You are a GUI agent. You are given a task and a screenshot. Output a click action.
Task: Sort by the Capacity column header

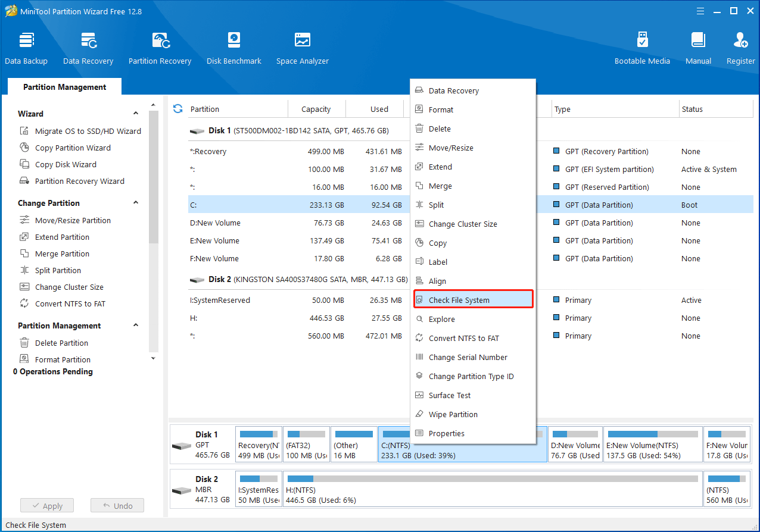click(x=316, y=109)
